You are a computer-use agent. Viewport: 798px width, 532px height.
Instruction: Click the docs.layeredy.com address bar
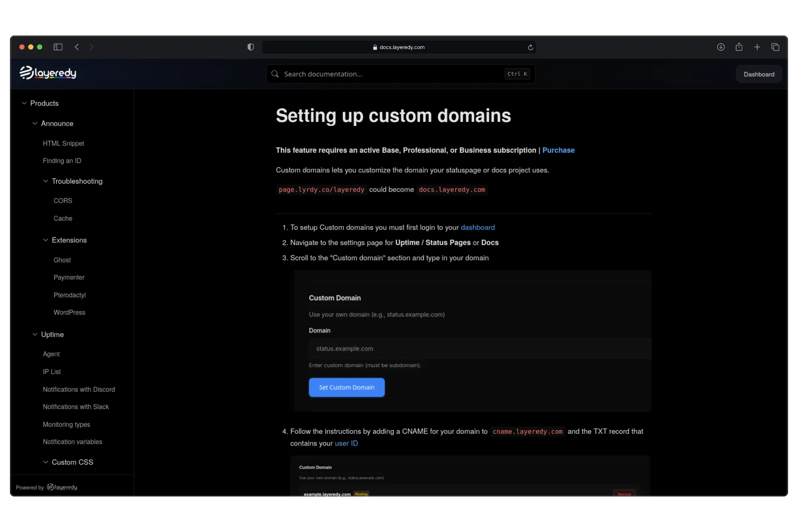click(399, 47)
